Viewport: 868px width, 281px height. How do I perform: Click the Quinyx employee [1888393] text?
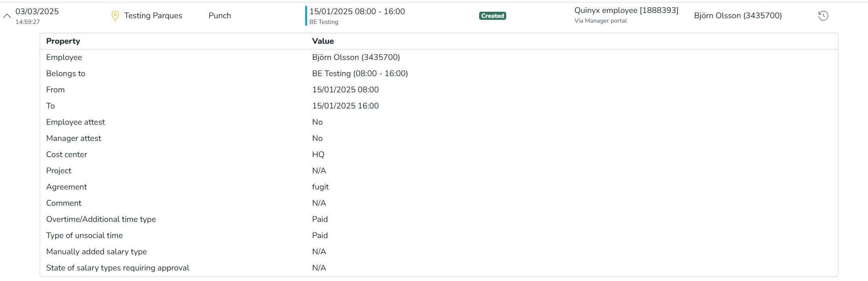tap(626, 11)
